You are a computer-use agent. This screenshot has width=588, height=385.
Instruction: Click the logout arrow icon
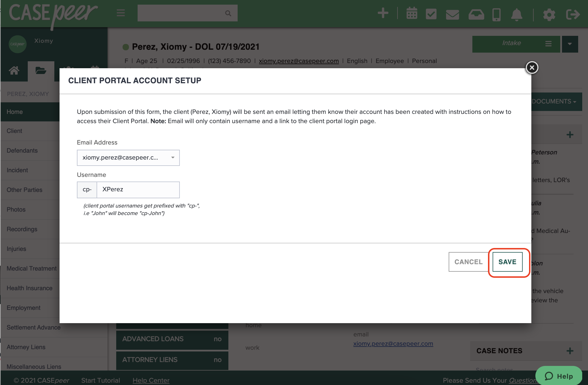(573, 14)
